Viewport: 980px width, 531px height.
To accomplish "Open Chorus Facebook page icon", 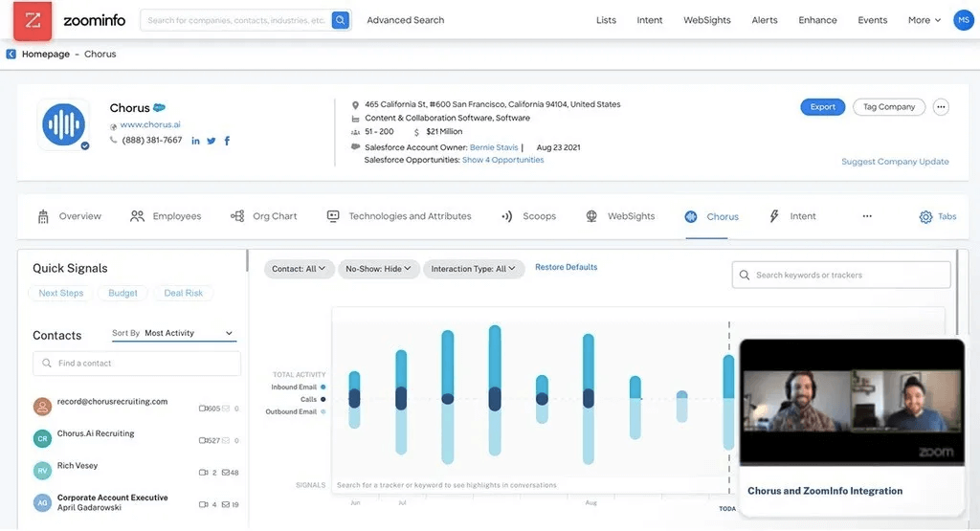I will [227, 142].
